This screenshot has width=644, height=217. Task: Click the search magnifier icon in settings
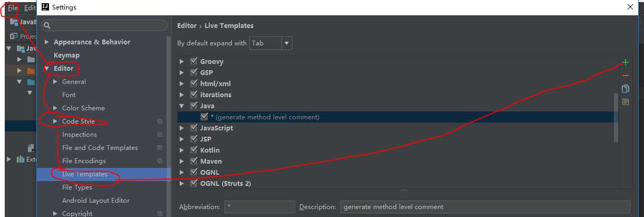[x=47, y=25]
